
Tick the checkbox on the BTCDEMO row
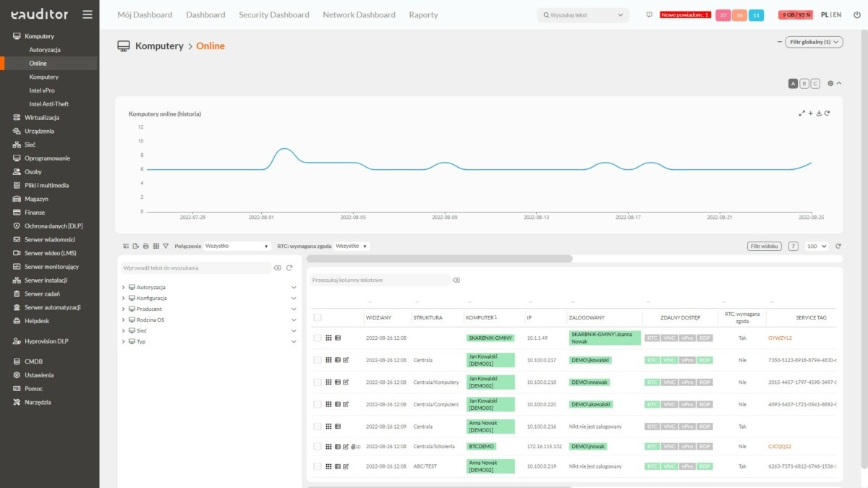pos(317,446)
